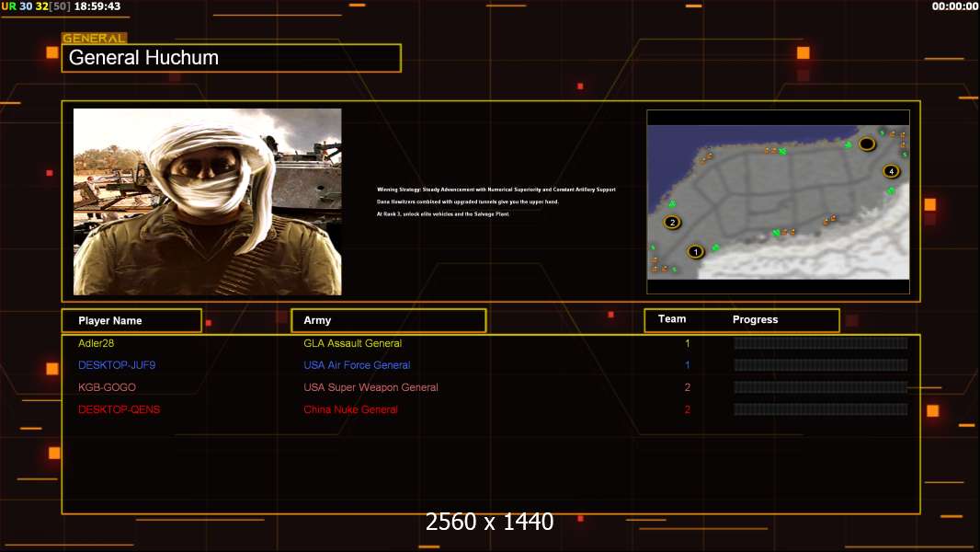Click the Team column header
Screen dimensions: 980x552
(x=672, y=319)
